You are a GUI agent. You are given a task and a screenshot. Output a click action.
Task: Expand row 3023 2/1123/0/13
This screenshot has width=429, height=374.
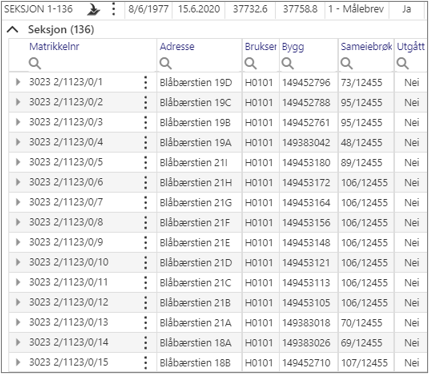tap(18, 322)
